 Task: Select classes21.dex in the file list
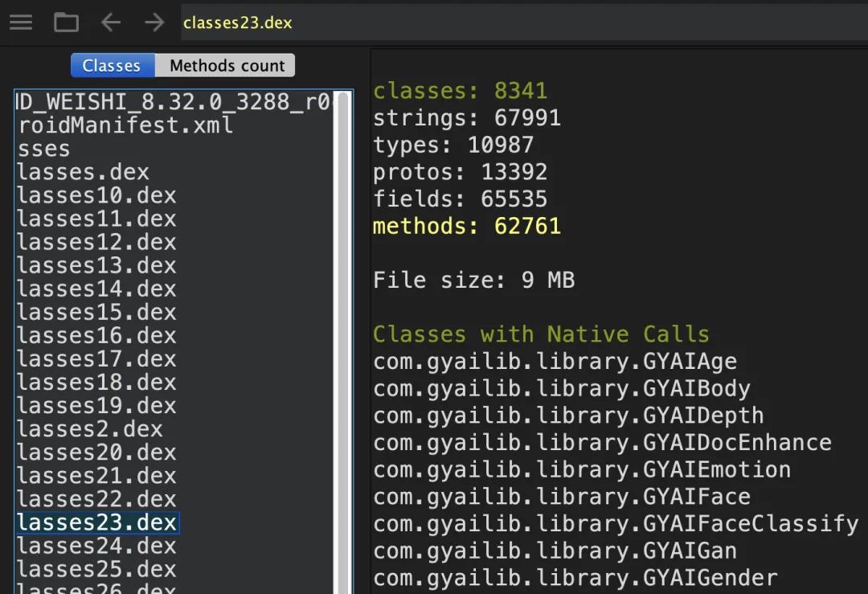[96, 476]
